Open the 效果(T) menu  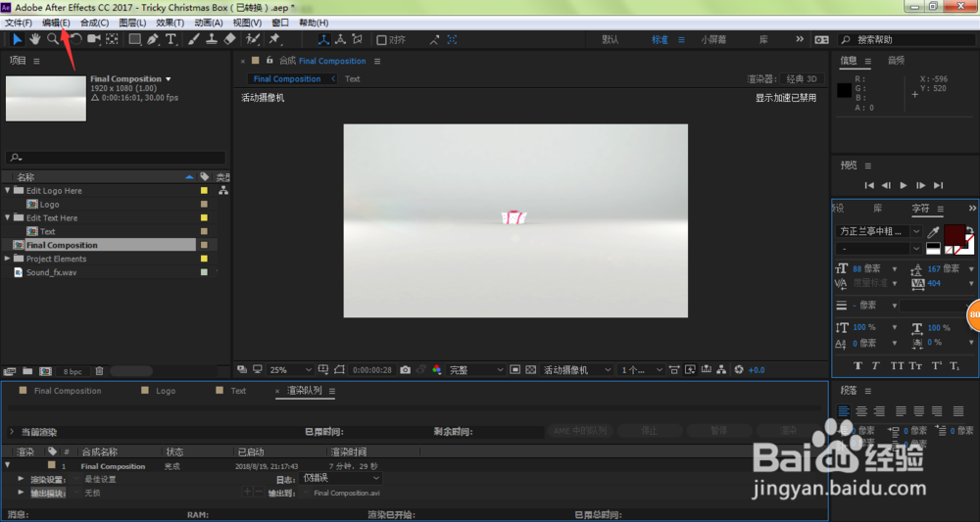point(170,23)
